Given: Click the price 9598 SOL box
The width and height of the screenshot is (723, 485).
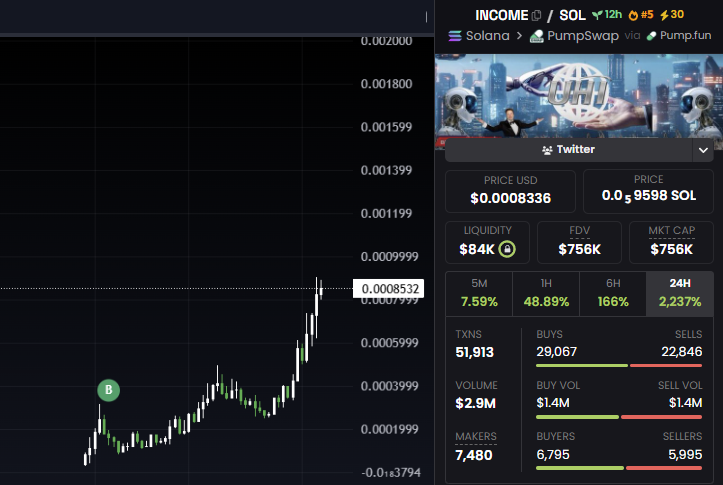Looking at the screenshot, I should pos(648,191).
